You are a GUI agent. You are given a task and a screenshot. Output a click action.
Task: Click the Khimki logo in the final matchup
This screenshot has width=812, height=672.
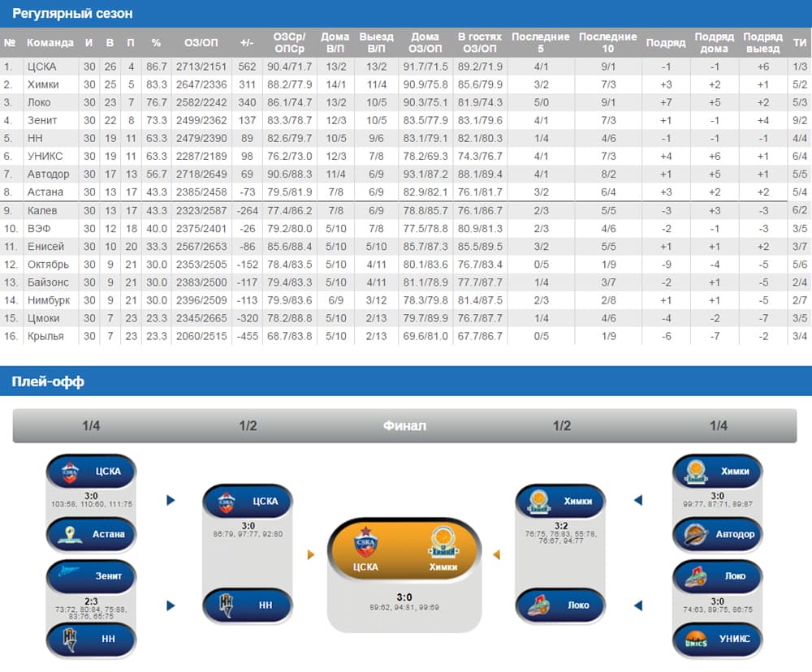click(443, 543)
